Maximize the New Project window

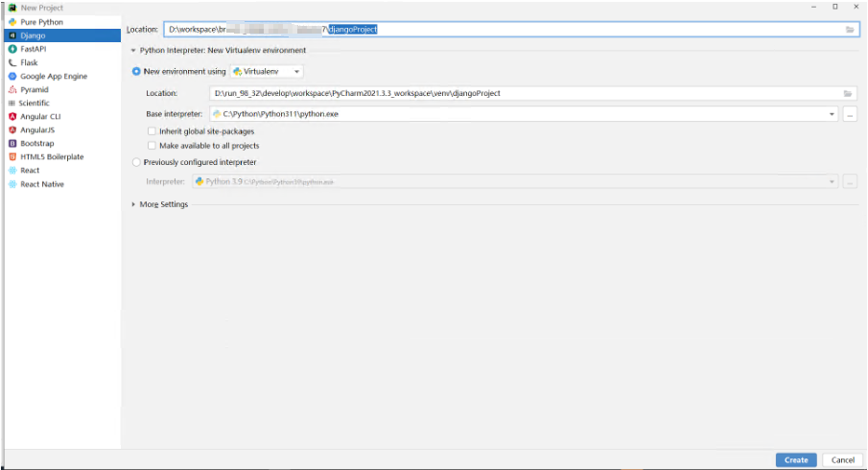click(x=834, y=7)
